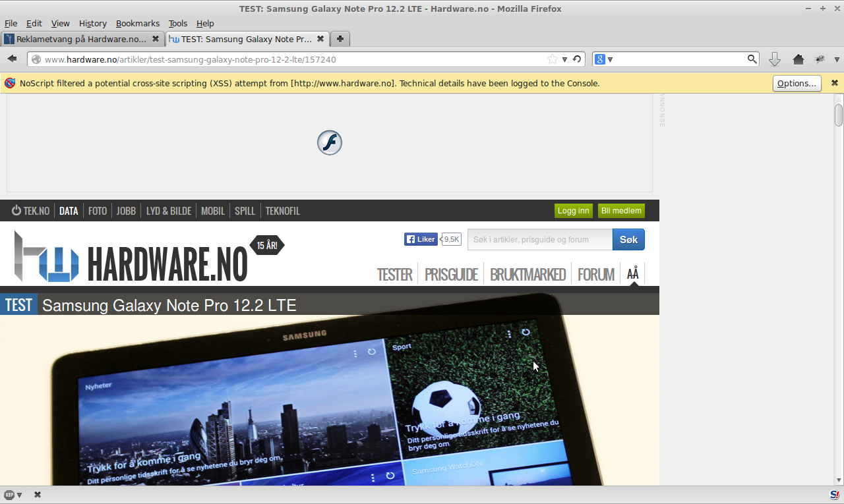Viewport: 844px width, 504px height.
Task: Open the File menu
Action: click(11, 23)
